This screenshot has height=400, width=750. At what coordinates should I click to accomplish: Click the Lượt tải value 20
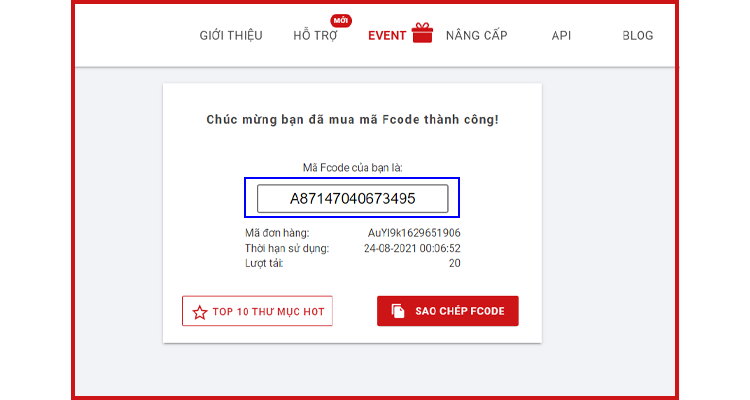(x=454, y=263)
